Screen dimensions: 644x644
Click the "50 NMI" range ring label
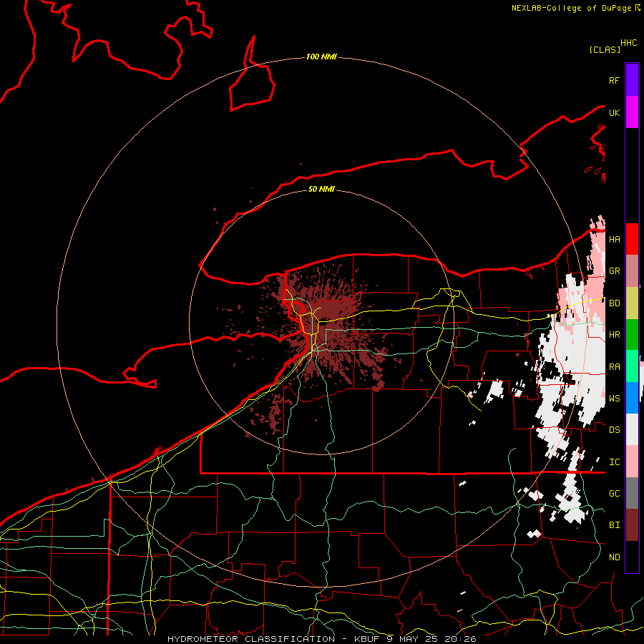(x=321, y=189)
